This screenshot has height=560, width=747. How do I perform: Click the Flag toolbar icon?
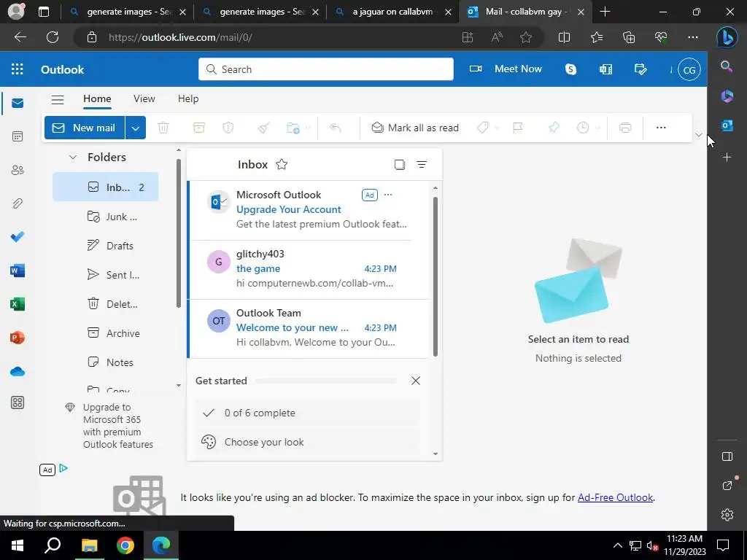(518, 128)
